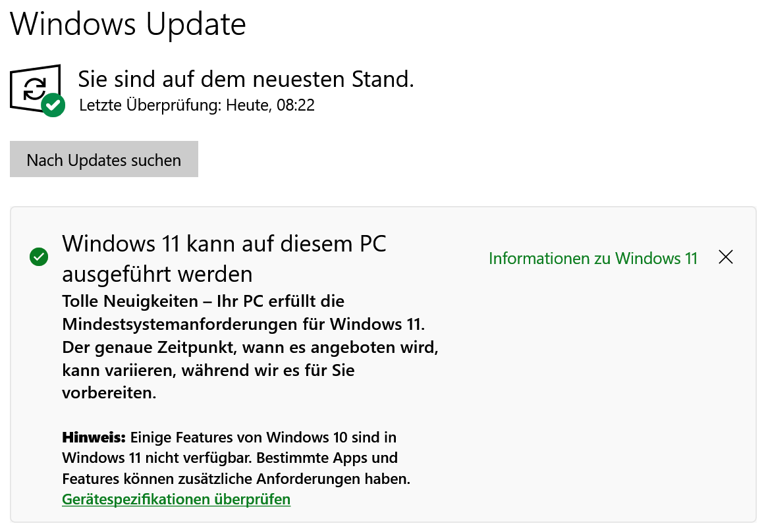The width and height of the screenshot is (766, 532).
Task: Click the 'Tolle Neuigkeiten' sentence
Action: point(204,301)
